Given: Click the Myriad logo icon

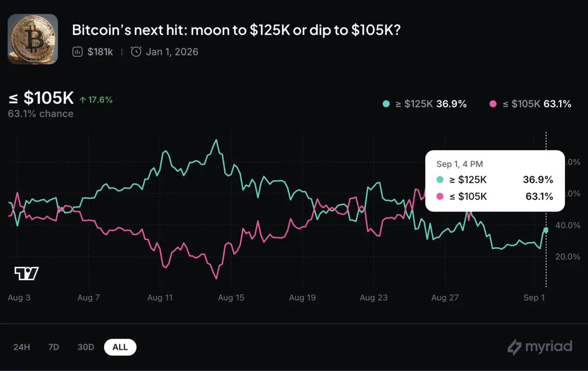Looking at the screenshot, I should coord(514,347).
